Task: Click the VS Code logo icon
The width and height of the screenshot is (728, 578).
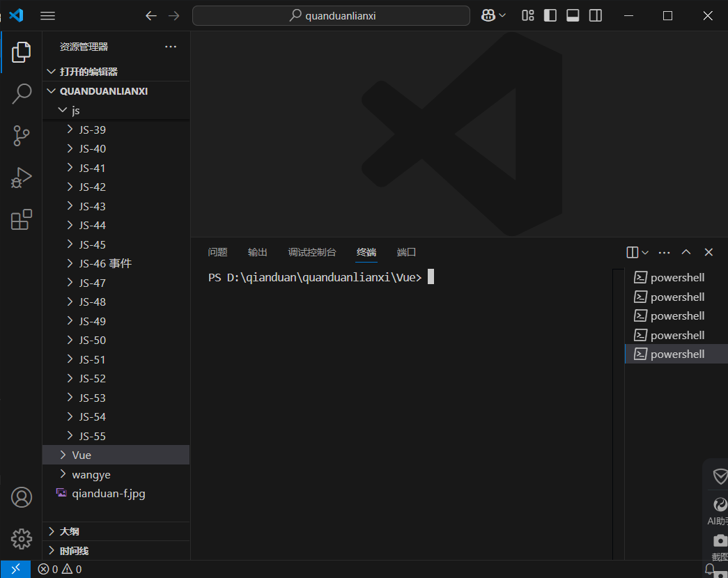Action: coord(16,15)
